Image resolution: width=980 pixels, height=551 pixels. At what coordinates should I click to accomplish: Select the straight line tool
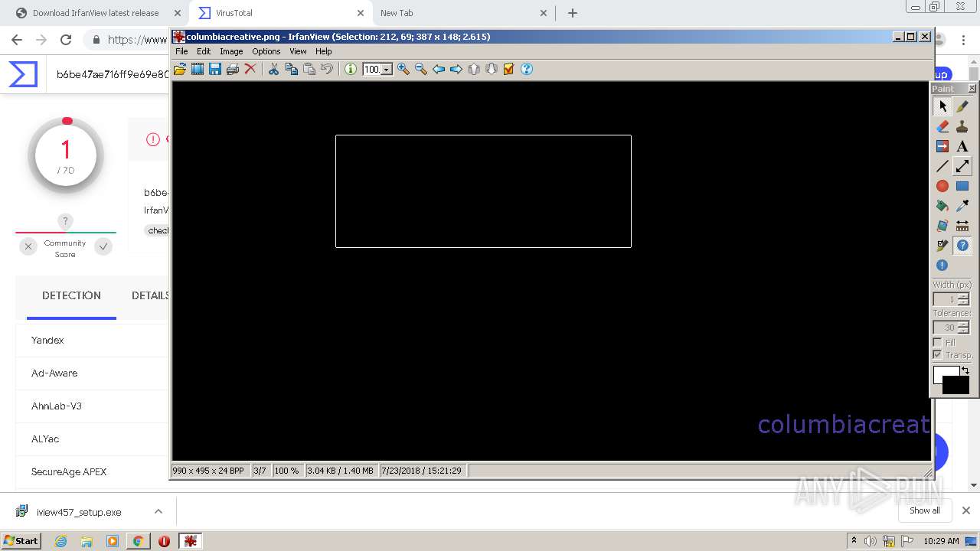[942, 166]
